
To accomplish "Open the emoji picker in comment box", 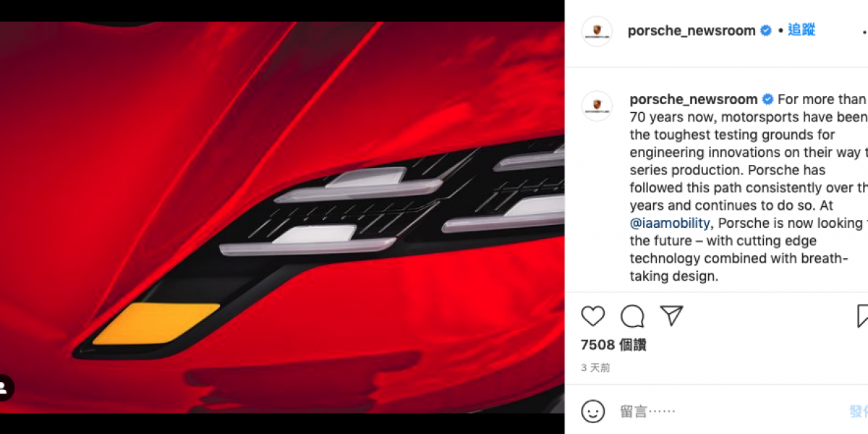I will pyautogui.click(x=593, y=412).
